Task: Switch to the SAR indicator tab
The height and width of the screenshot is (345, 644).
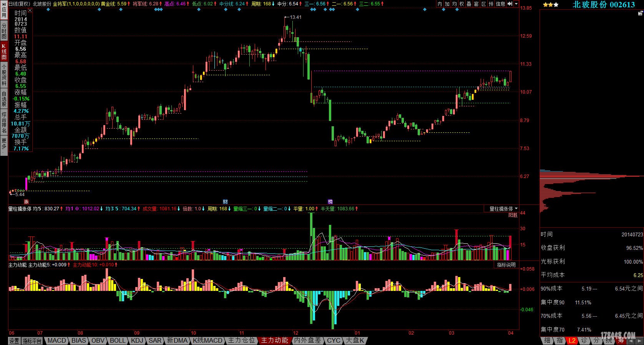Action: [x=155, y=340]
